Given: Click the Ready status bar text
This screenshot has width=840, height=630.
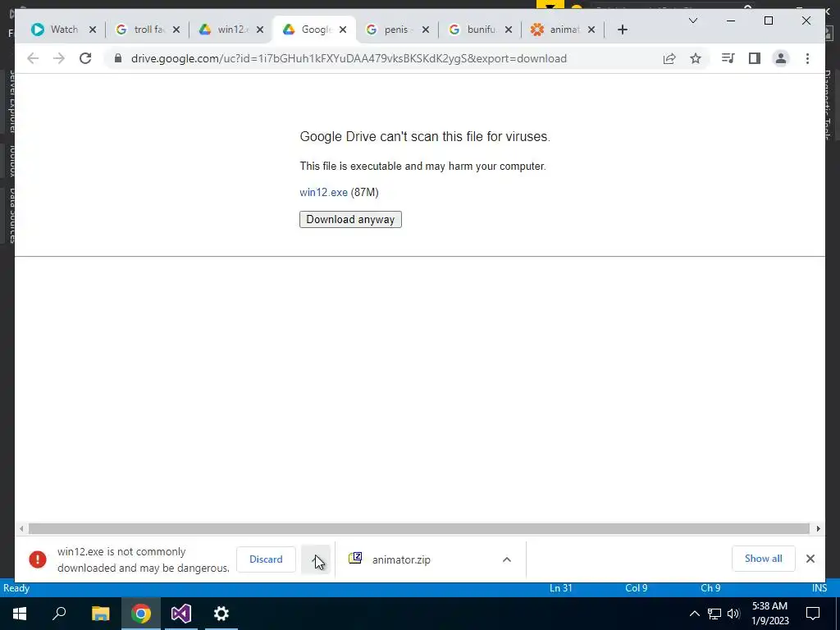Looking at the screenshot, I should [x=16, y=588].
